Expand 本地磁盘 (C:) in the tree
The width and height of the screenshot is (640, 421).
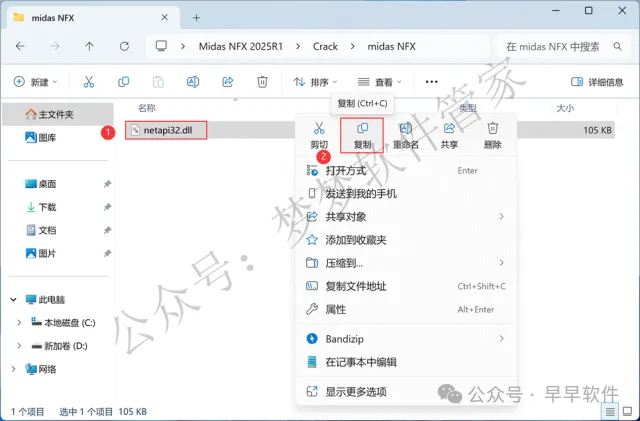19,323
